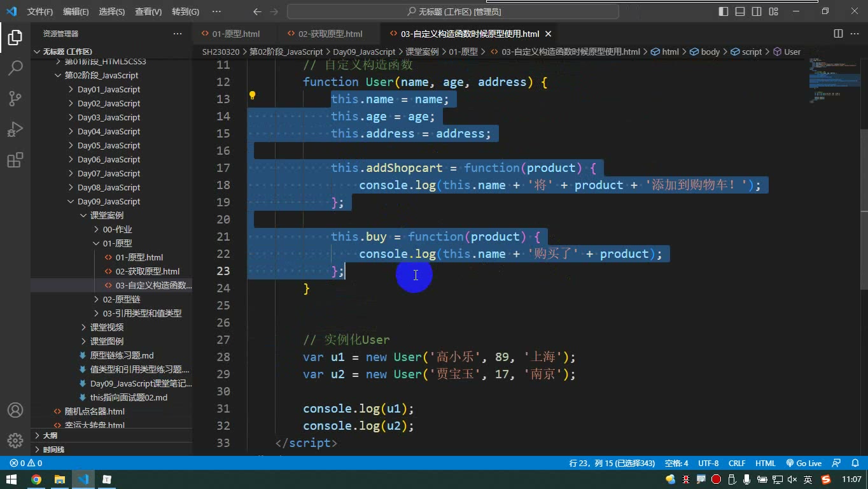The height and width of the screenshot is (489, 868).
Task: Switch to the 02-获取原型.html tab
Action: tap(325, 34)
